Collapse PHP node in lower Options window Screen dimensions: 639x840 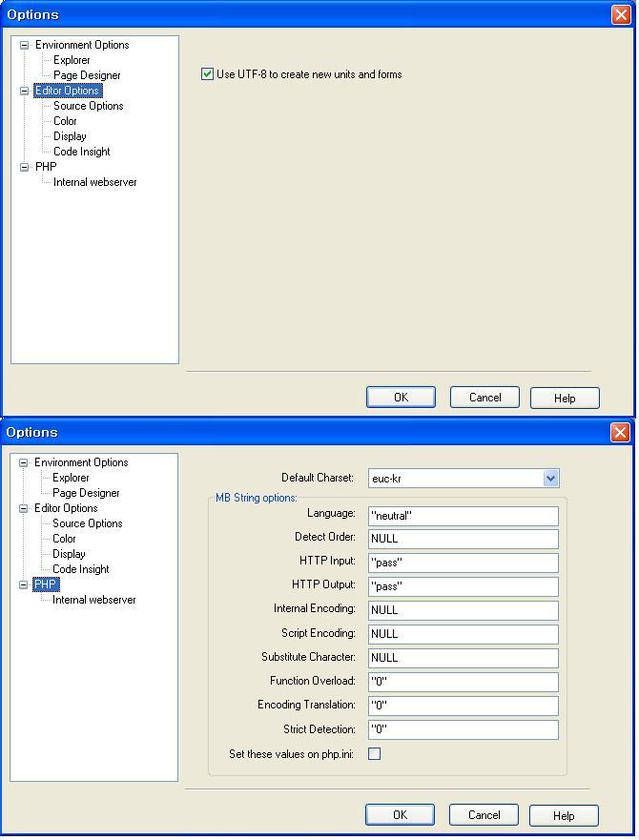pos(23,584)
